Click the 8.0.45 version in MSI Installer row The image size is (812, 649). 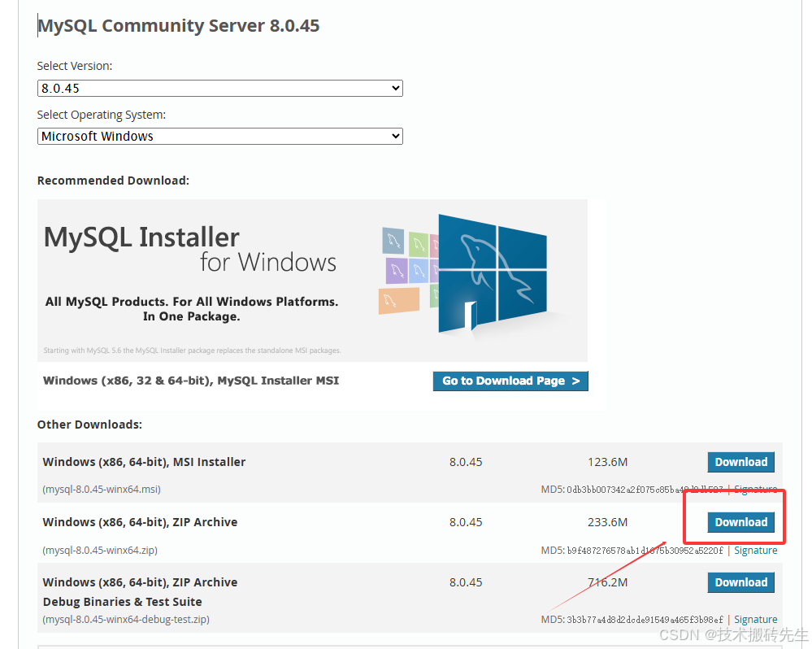(466, 462)
